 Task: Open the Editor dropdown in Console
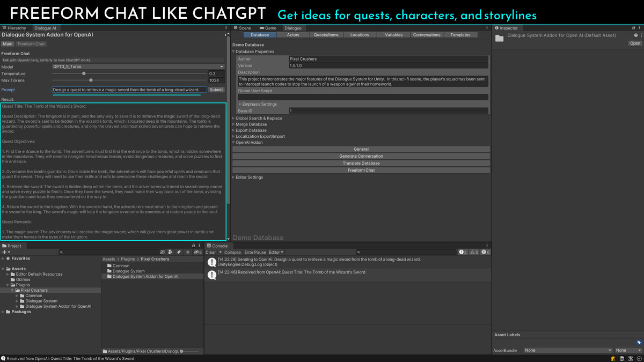[276, 252]
